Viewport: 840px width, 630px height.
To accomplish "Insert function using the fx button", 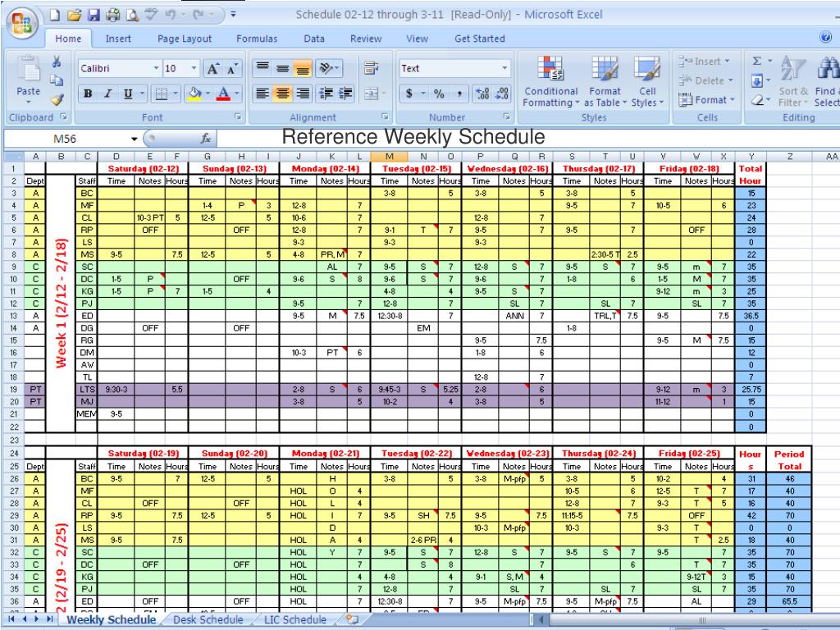I will [206, 139].
